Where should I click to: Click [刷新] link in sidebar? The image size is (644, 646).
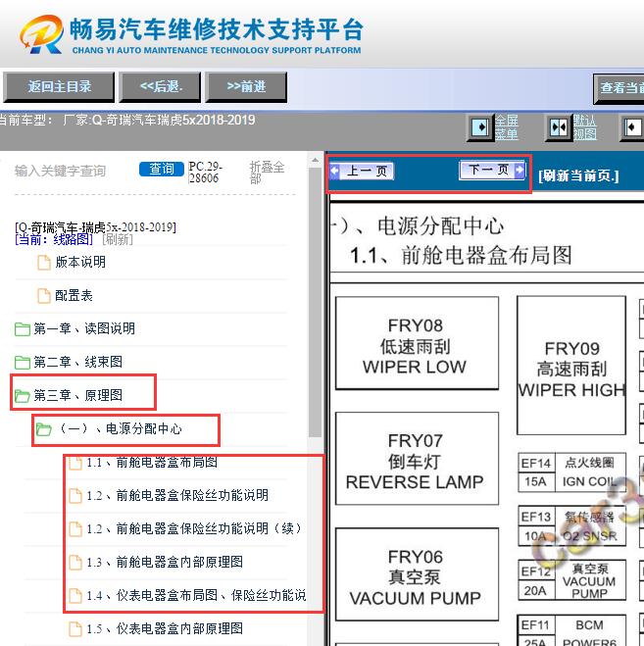click(x=118, y=239)
